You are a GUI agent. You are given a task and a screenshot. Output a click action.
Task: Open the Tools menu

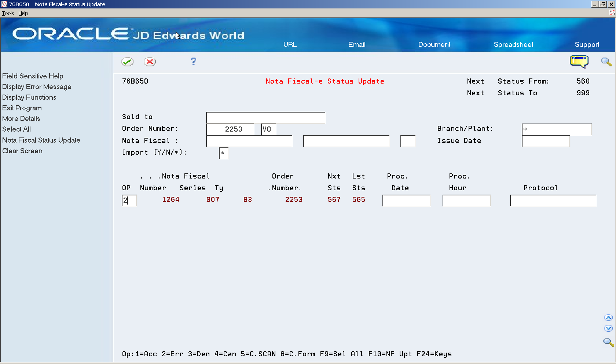[x=8, y=13]
